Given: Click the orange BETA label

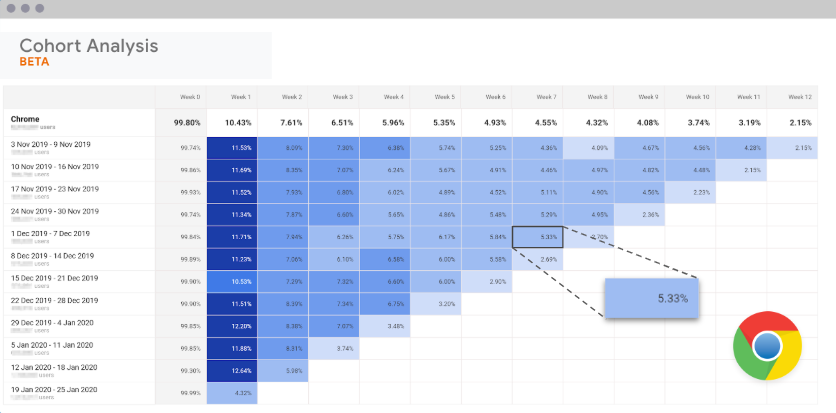Looking at the screenshot, I should [35, 62].
